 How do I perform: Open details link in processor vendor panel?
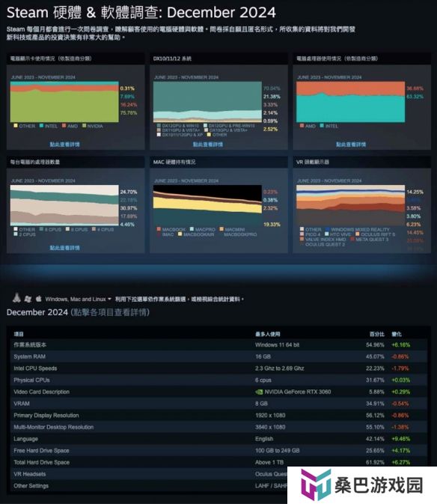[x=351, y=145]
